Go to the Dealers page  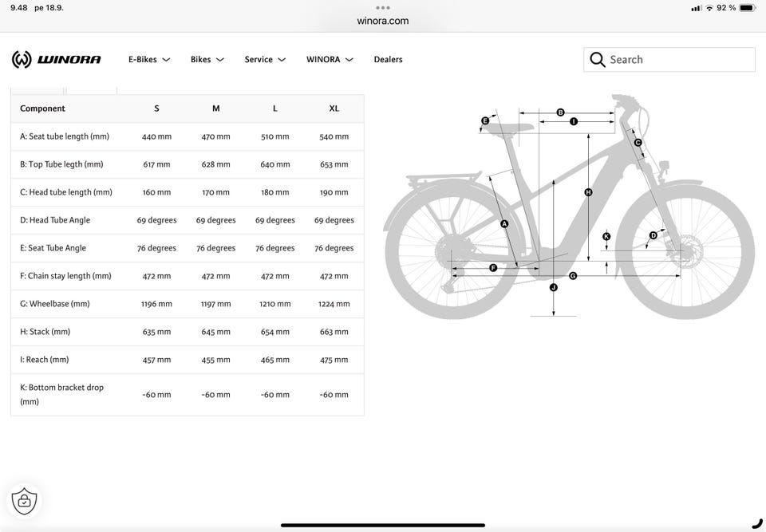(x=389, y=60)
